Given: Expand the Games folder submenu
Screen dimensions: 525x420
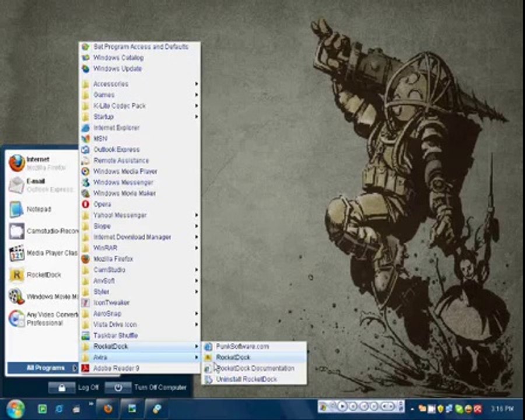Looking at the screenshot, I should click(x=140, y=94).
